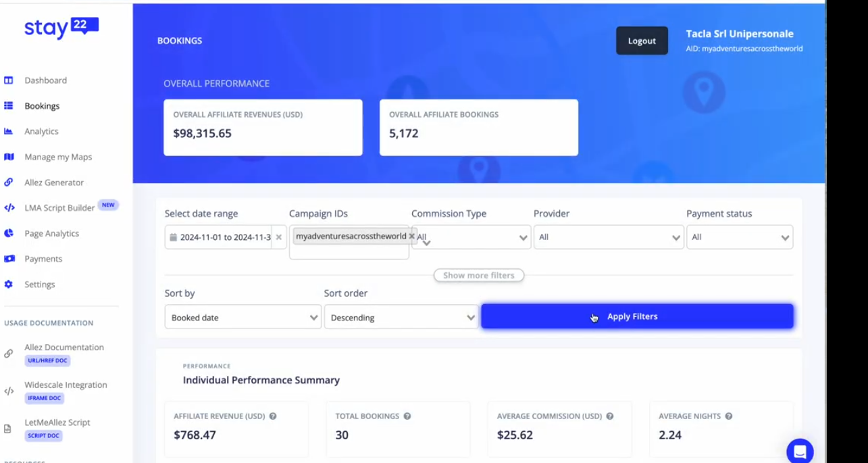Click the Page Analytics pie chart icon
The image size is (868, 463).
coord(9,233)
